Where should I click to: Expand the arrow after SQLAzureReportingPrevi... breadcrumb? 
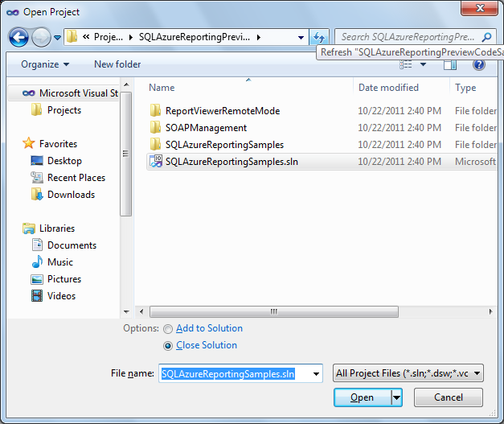click(258, 37)
